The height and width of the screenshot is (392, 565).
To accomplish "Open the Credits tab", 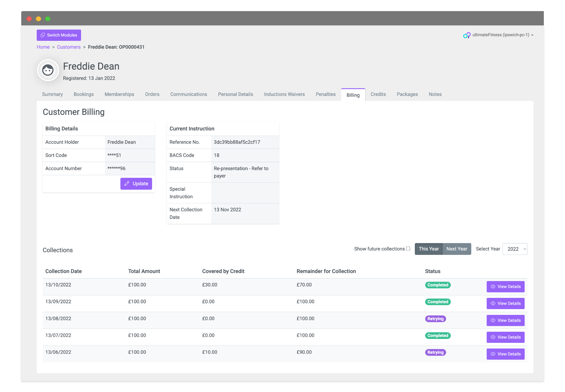I will (x=378, y=94).
